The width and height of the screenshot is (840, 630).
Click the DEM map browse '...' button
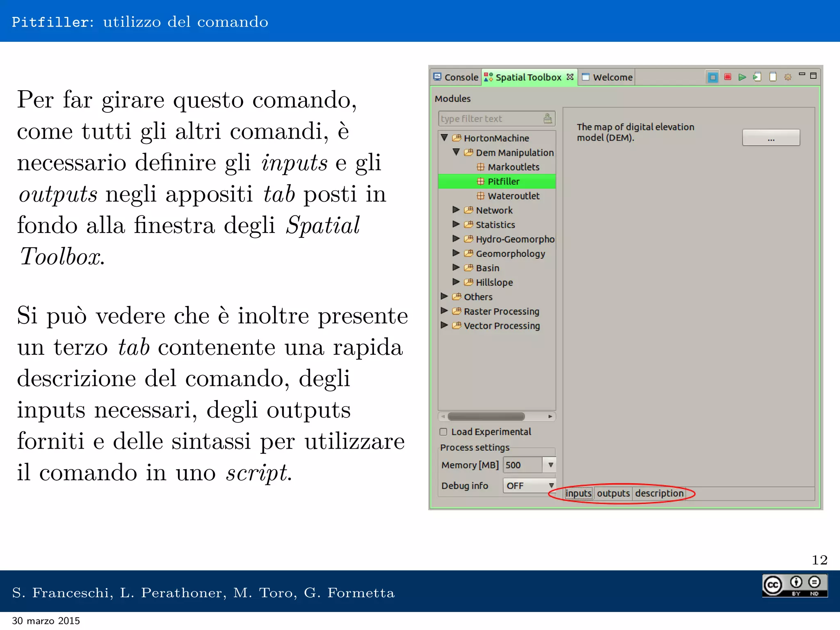(771, 138)
